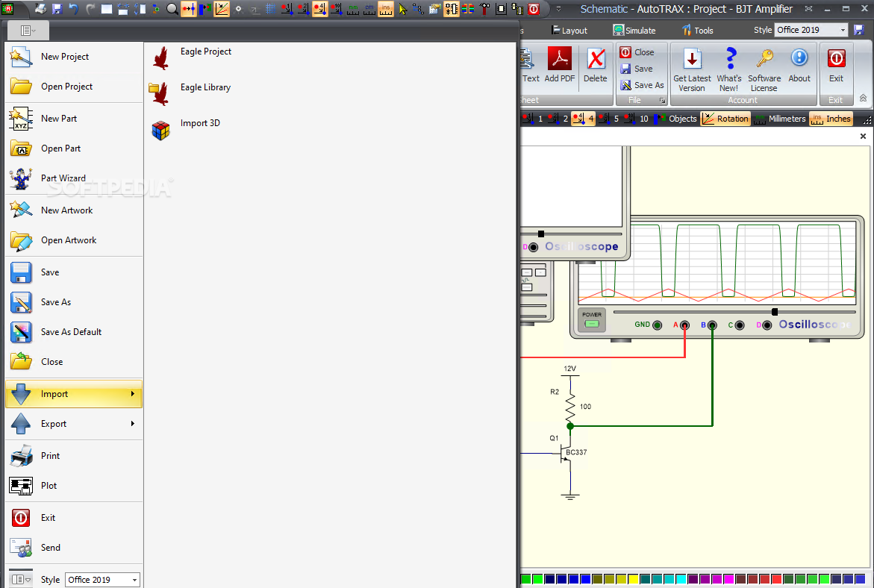
Task: Collapse the ribbon with the chevron button
Action: coord(863,98)
